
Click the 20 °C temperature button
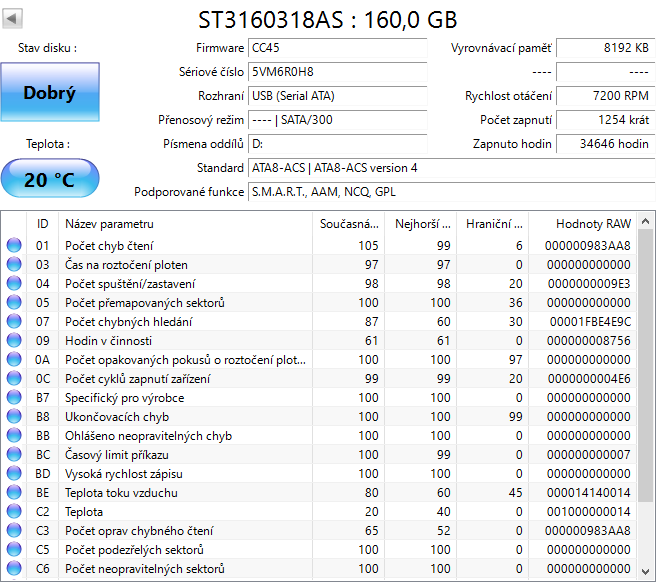[x=50, y=178]
